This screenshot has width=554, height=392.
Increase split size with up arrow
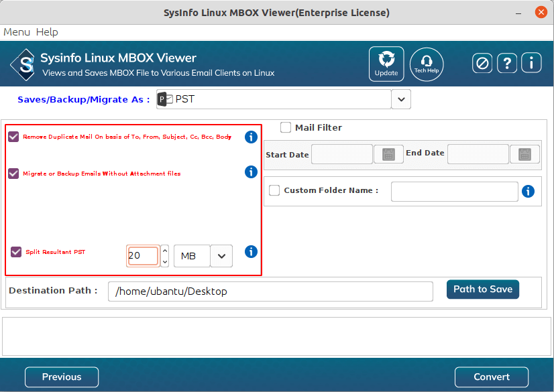tap(164, 251)
